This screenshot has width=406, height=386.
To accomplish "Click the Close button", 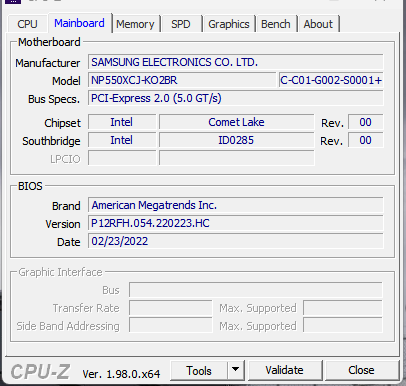I will [362, 370].
